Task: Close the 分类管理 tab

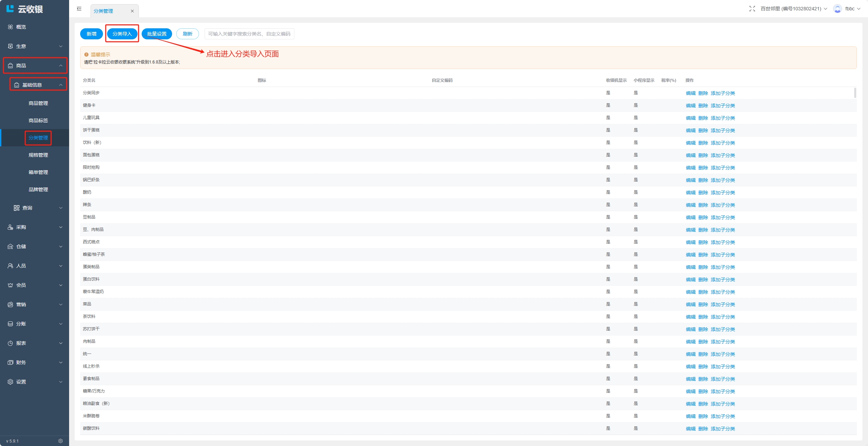Action: [132, 11]
